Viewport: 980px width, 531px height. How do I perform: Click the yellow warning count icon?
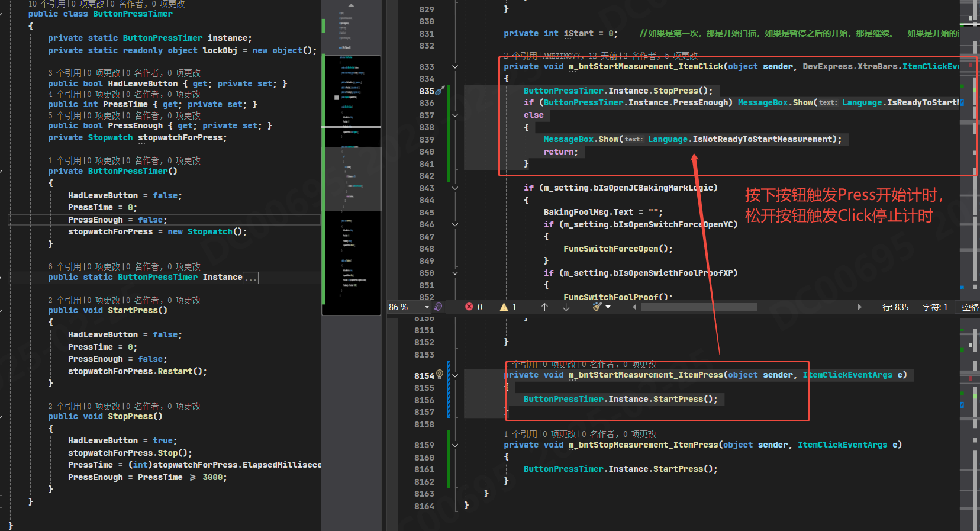[x=504, y=307]
